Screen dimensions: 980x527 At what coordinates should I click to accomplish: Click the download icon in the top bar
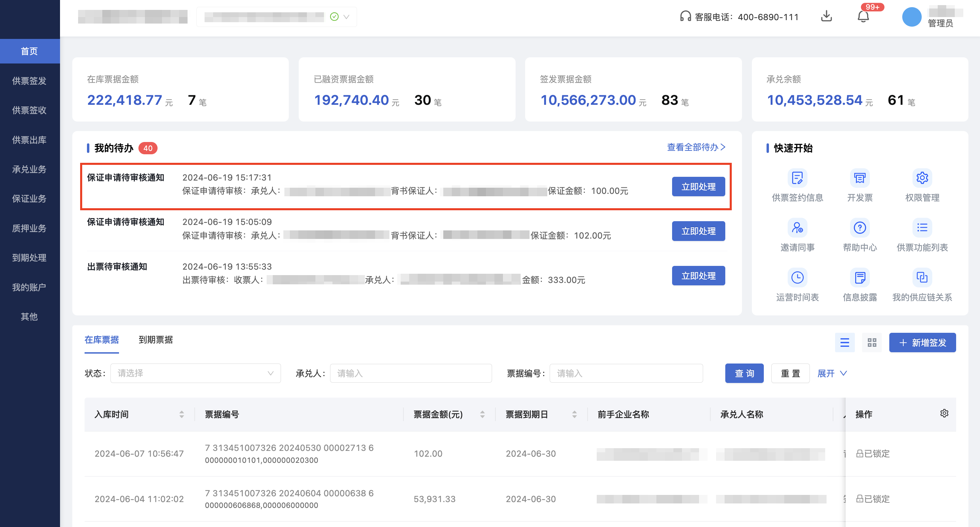tap(826, 17)
